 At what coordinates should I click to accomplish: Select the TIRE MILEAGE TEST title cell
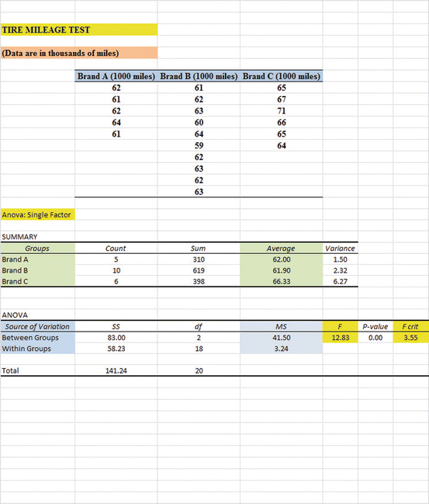(x=79, y=30)
